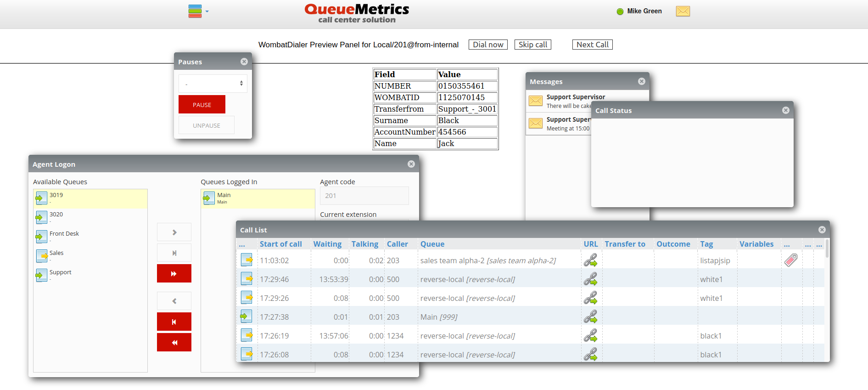
Task: Select Support queue icon
Action: [x=41, y=276]
